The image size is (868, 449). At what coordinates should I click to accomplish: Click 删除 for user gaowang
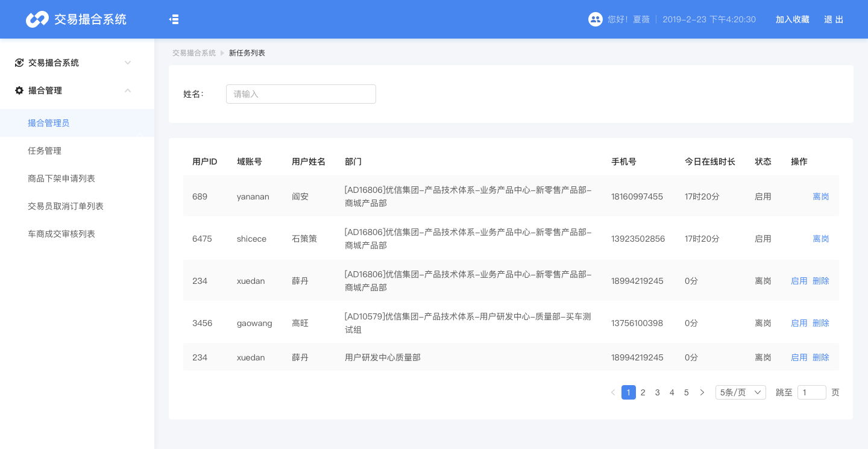coord(821,323)
